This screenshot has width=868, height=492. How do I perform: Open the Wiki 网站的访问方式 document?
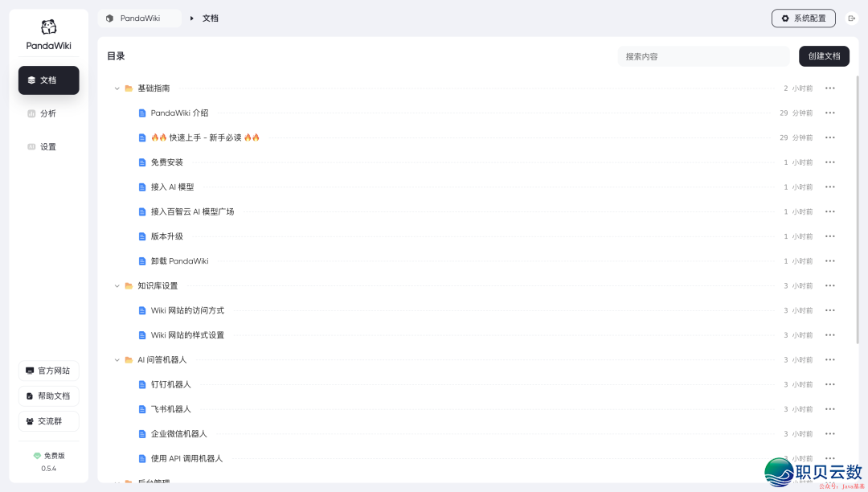[x=187, y=310]
